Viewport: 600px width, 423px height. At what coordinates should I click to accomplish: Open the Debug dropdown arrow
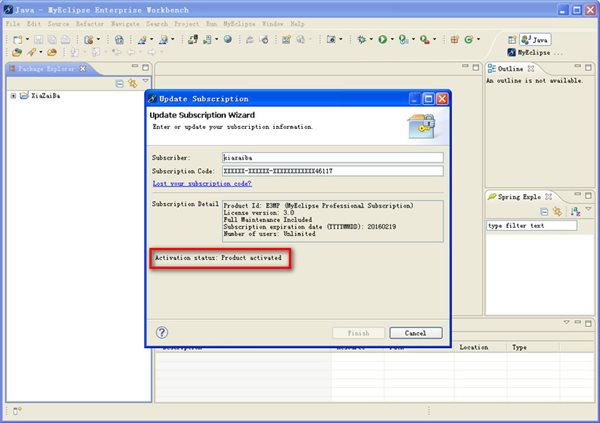(x=371, y=39)
